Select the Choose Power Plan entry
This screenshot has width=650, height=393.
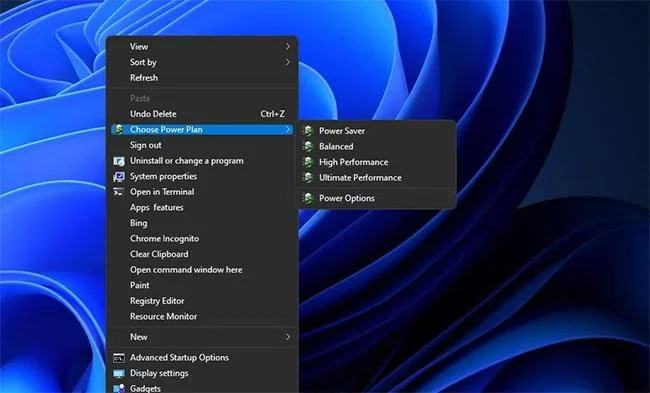tap(202, 130)
